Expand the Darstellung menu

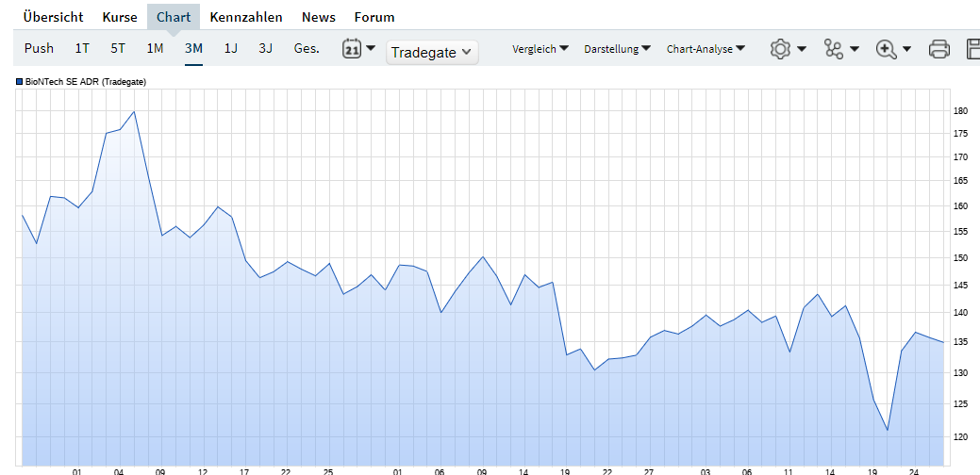coord(618,49)
